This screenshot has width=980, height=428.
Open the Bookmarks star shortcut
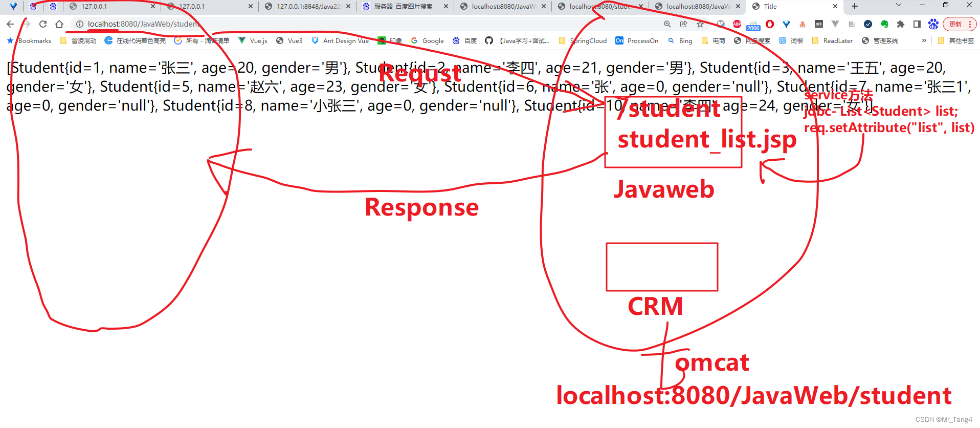[x=29, y=40]
